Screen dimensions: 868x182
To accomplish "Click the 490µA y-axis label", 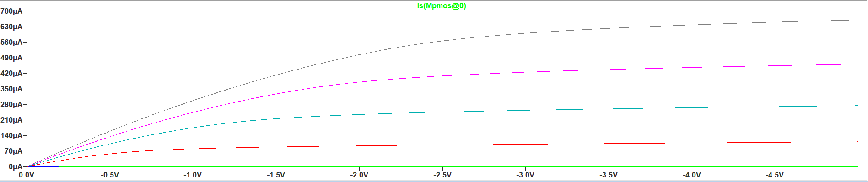I will (11, 58).
